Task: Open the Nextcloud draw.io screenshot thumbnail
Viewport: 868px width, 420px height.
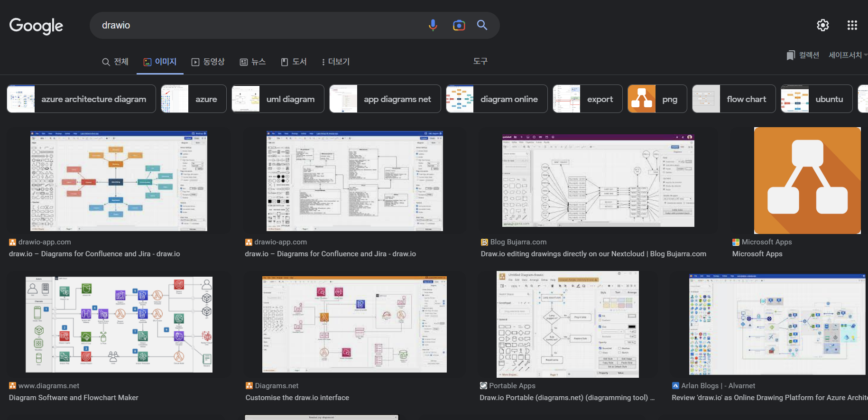Action: [598, 180]
